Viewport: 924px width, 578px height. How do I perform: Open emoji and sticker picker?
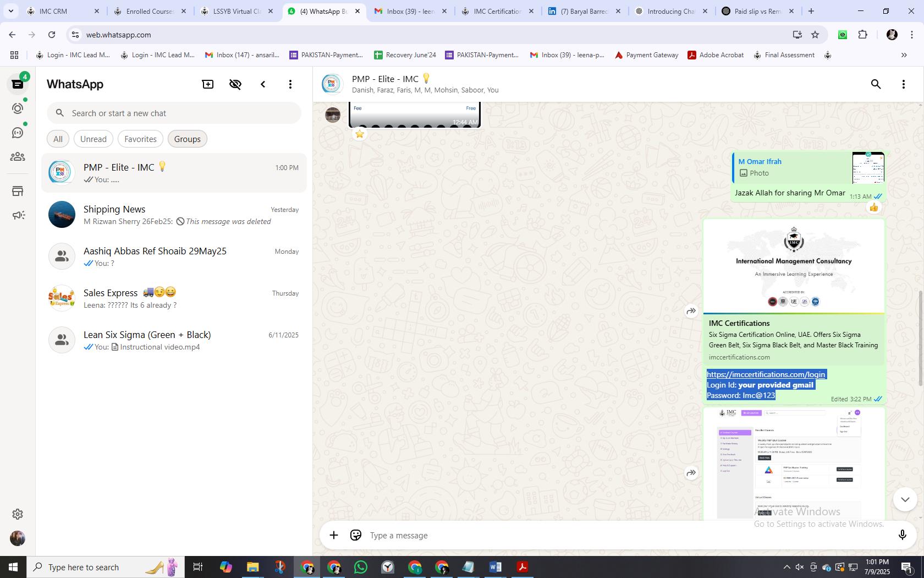[x=356, y=535]
